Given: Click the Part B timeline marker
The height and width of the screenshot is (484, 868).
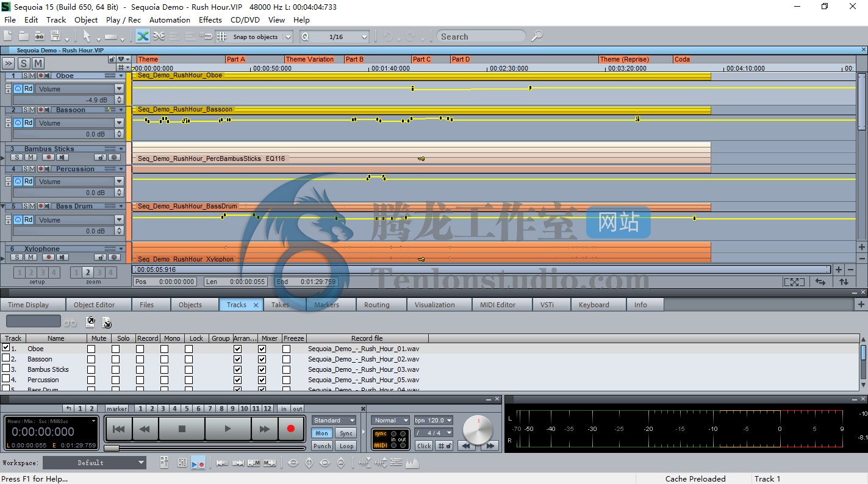Looking at the screenshot, I should (x=354, y=59).
